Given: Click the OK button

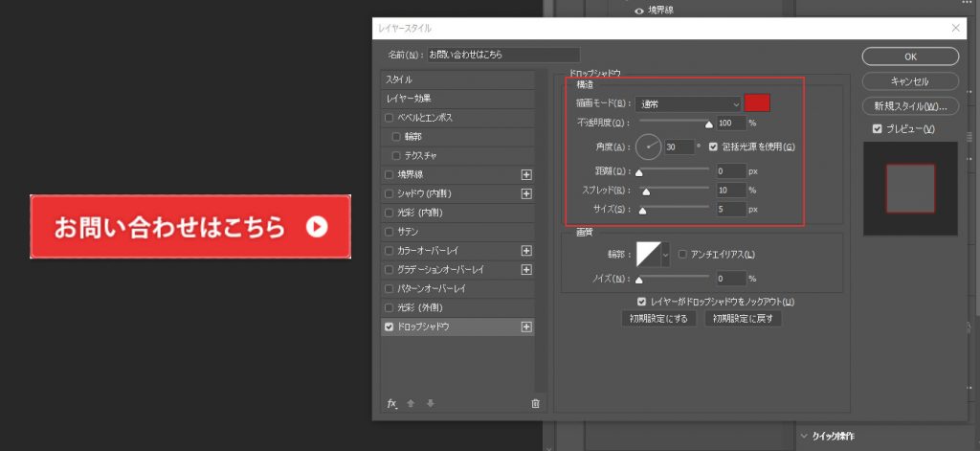Looking at the screenshot, I should [910, 56].
